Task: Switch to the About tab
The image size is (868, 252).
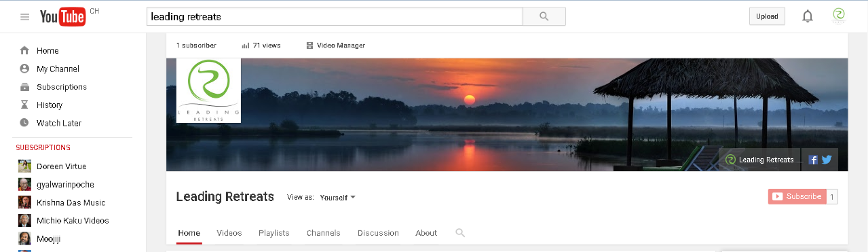Action: [426, 233]
